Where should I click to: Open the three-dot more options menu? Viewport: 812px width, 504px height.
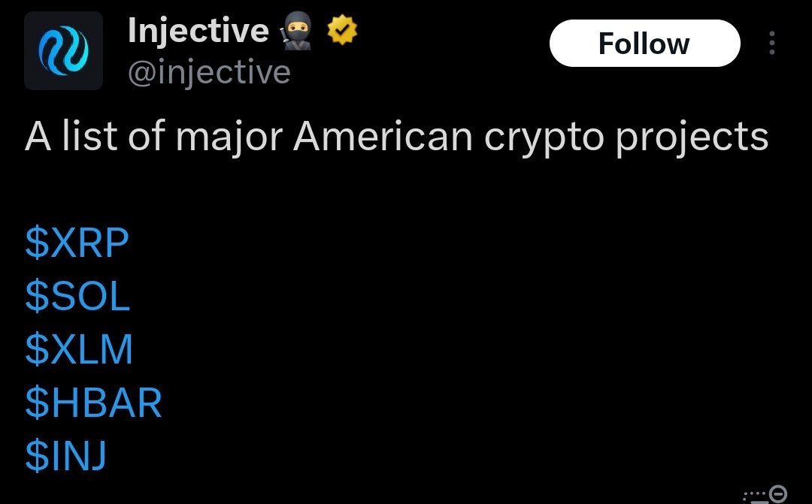771,43
